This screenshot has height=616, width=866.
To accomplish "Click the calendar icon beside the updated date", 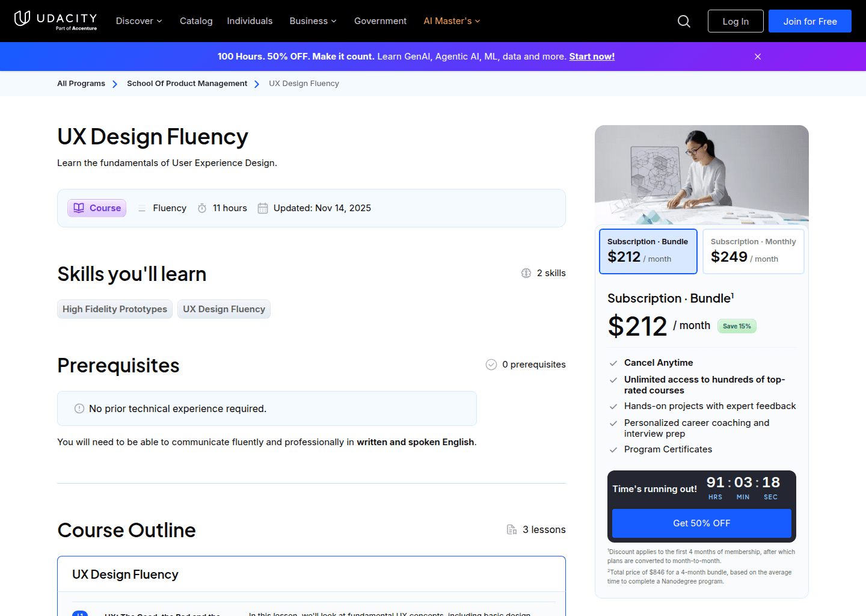I will [262, 208].
